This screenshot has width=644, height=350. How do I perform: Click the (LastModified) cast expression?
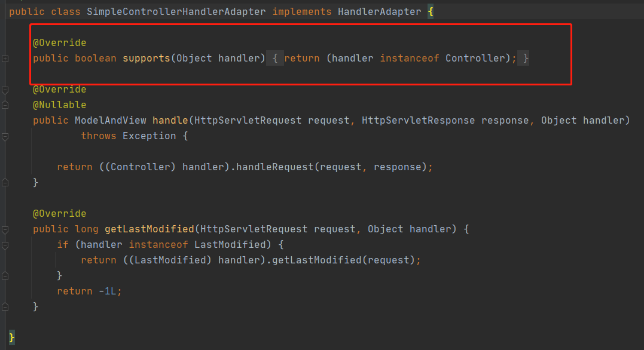(x=170, y=260)
